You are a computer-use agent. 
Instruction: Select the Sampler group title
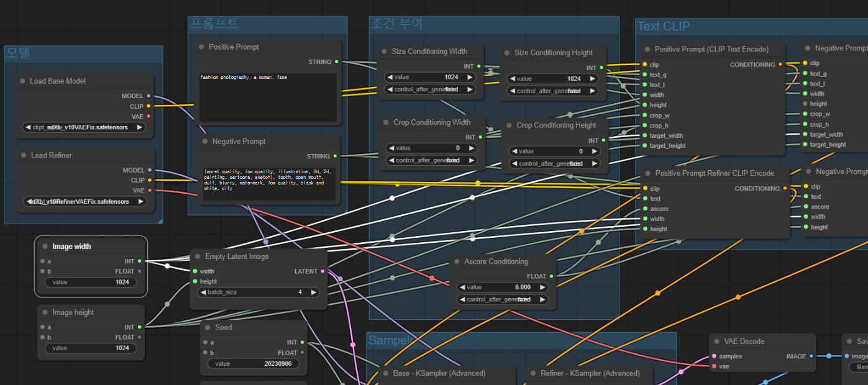390,340
